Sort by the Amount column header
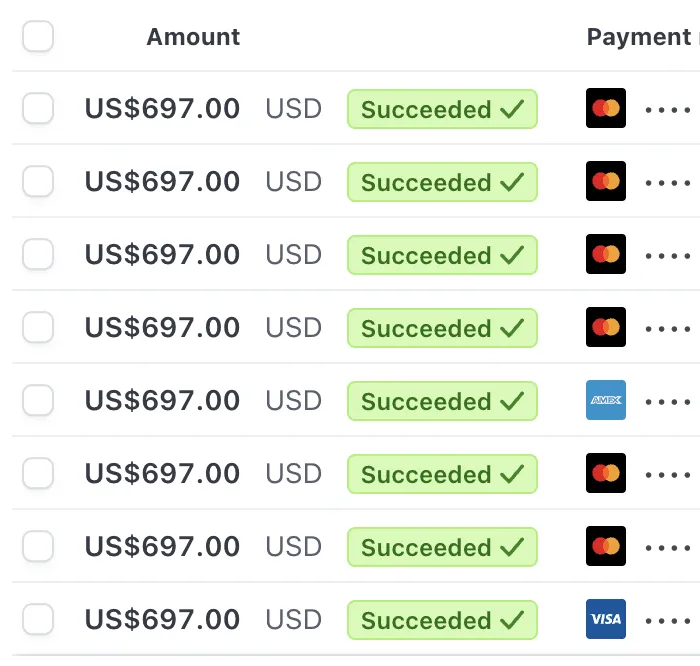 tap(193, 37)
